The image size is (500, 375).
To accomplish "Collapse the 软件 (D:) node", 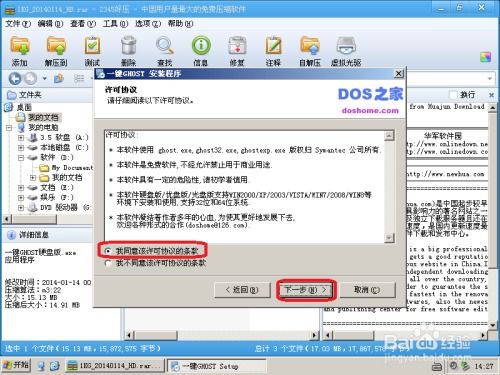I will (21, 157).
